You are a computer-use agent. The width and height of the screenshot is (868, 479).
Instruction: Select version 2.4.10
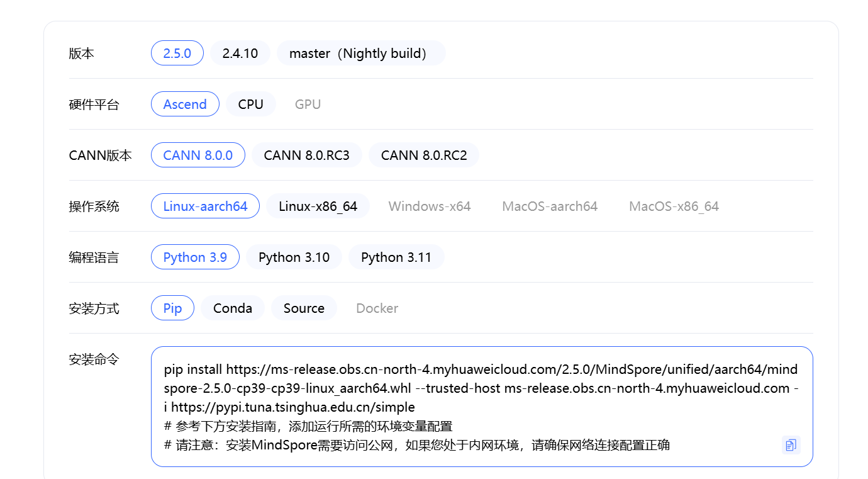tap(240, 54)
